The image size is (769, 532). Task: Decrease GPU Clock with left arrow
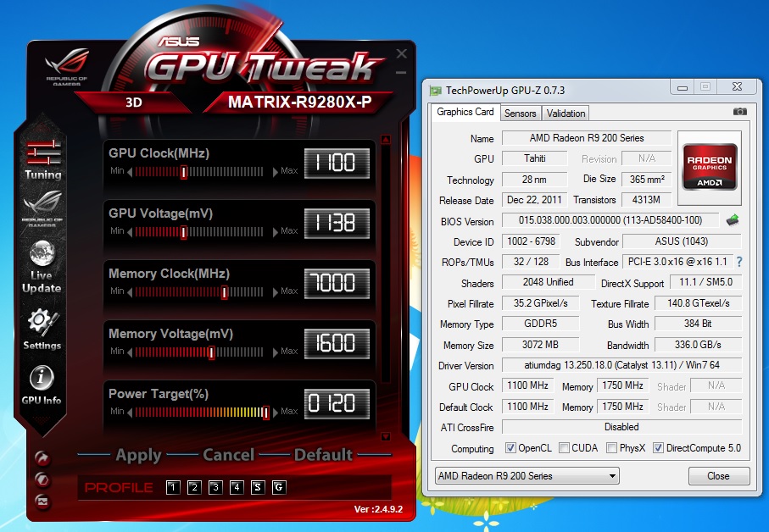130,172
